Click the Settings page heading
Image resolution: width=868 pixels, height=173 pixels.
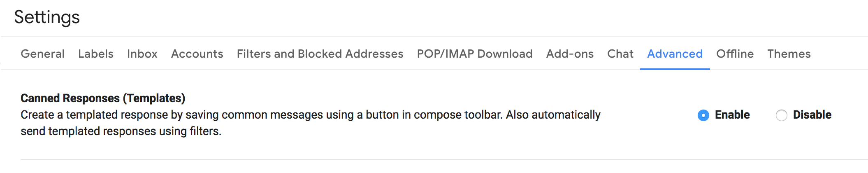pos(47,17)
